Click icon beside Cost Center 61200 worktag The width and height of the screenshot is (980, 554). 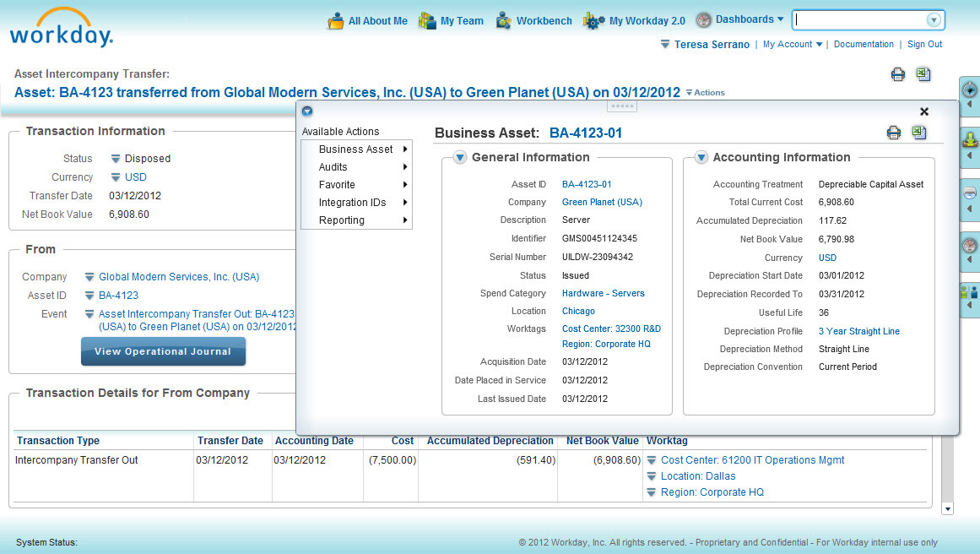tap(652, 460)
